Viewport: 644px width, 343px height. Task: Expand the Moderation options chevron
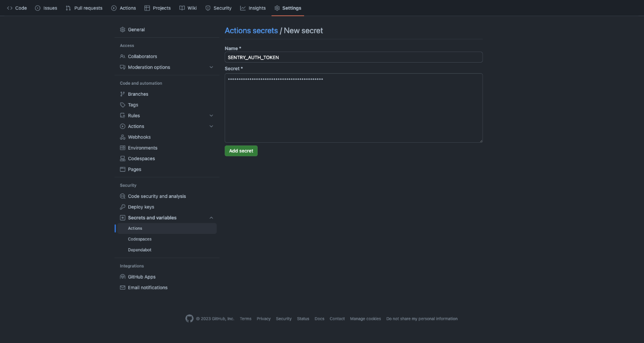click(211, 67)
